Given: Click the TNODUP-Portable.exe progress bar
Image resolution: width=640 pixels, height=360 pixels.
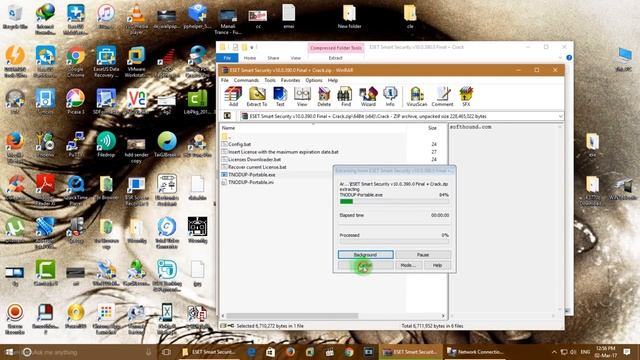Looking at the screenshot, I should 394,201.
